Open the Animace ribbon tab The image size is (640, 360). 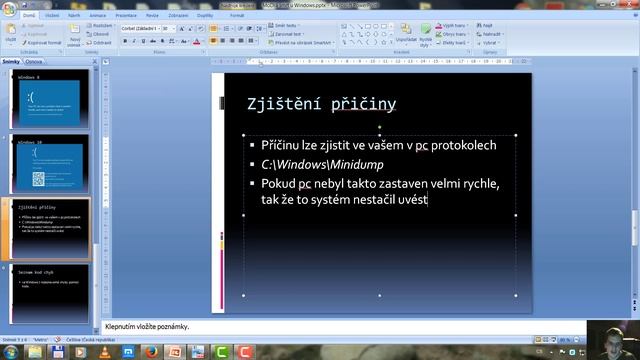98,16
